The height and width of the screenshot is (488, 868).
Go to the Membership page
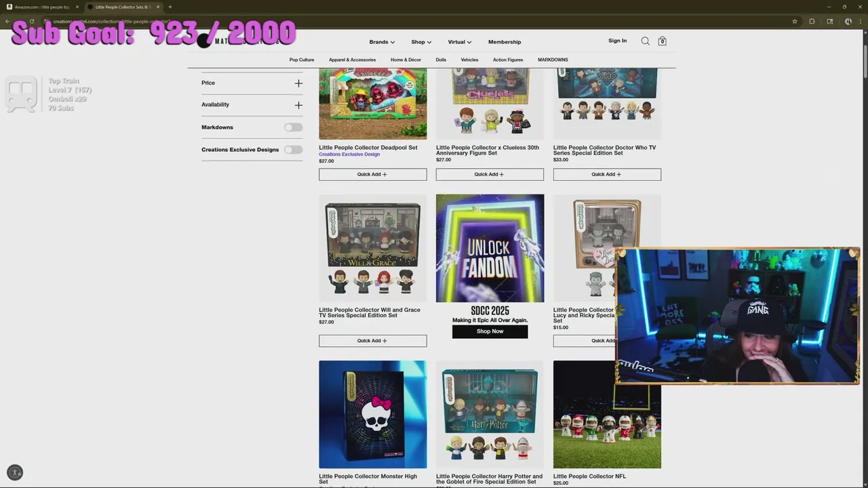pos(505,42)
